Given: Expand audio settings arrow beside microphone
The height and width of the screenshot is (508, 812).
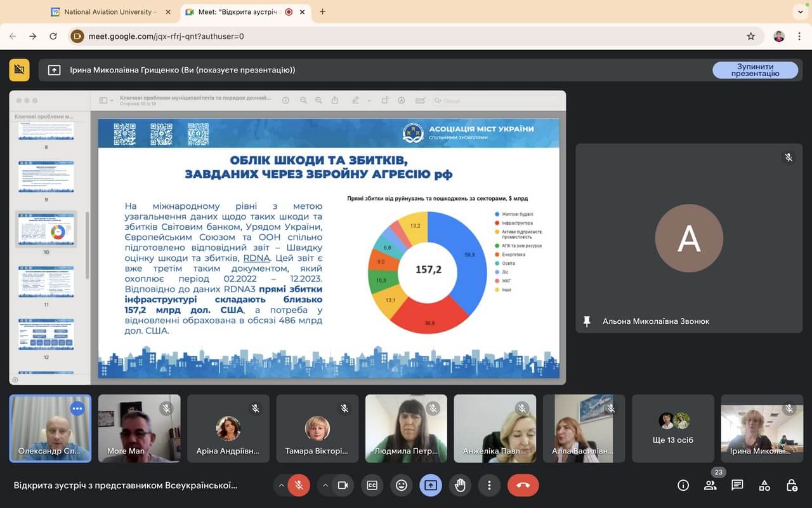Looking at the screenshot, I should click(x=281, y=485).
